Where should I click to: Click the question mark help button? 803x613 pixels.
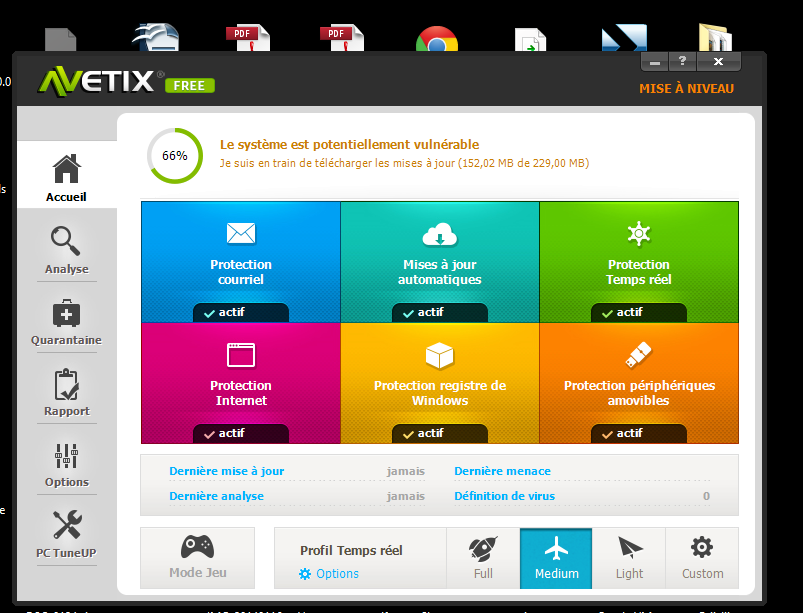[682, 61]
